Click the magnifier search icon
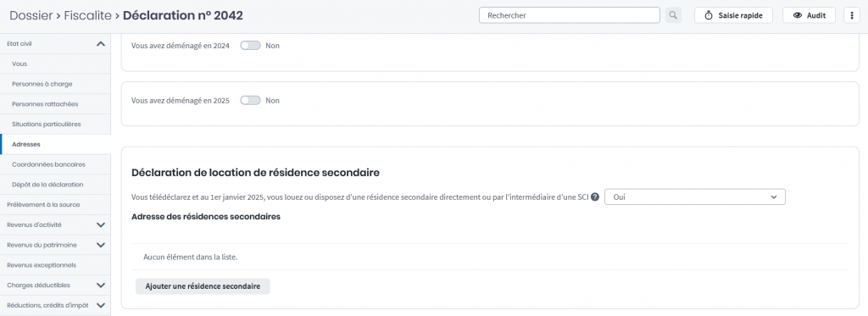The height and width of the screenshot is (316, 868). click(x=673, y=15)
